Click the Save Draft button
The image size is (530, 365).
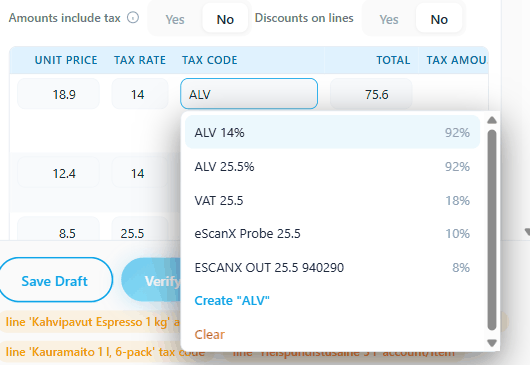(55, 280)
